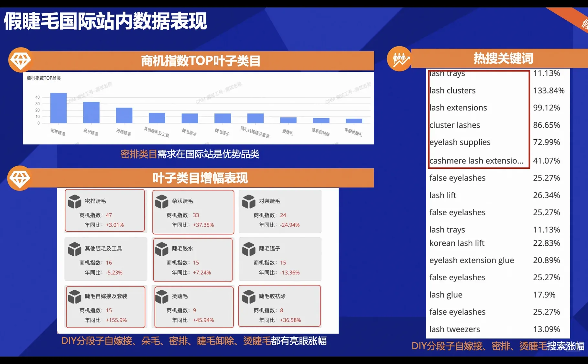Click the tallest 密排睫毛 chart bar
The height and width of the screenshot is (364, 588).
(x=59, y=108)
